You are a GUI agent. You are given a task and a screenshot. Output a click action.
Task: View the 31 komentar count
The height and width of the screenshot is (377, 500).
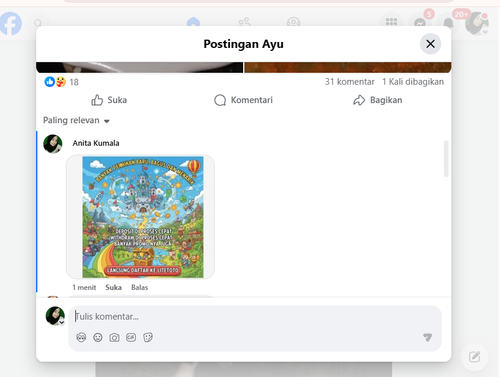pos(350,82)
